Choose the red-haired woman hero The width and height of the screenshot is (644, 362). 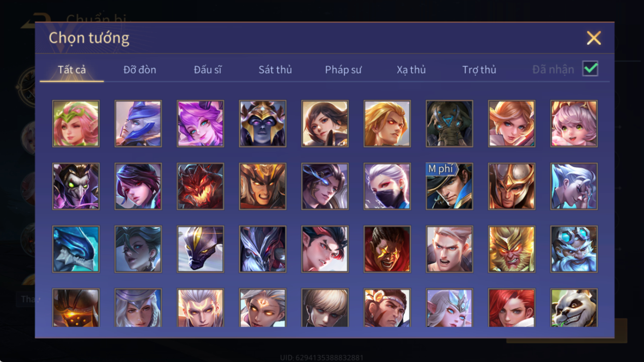[x=511, y=308]
